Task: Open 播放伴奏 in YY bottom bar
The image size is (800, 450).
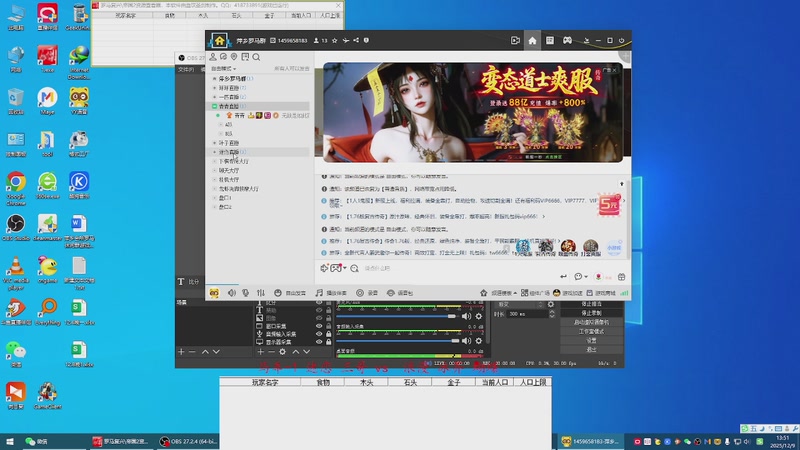Action: [331, 293]
